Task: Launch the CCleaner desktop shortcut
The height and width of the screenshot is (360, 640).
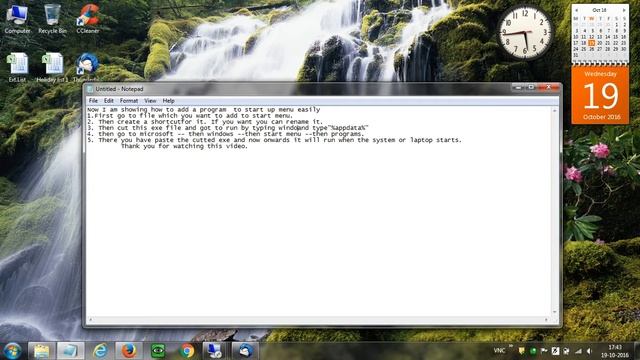Action: 88,18
